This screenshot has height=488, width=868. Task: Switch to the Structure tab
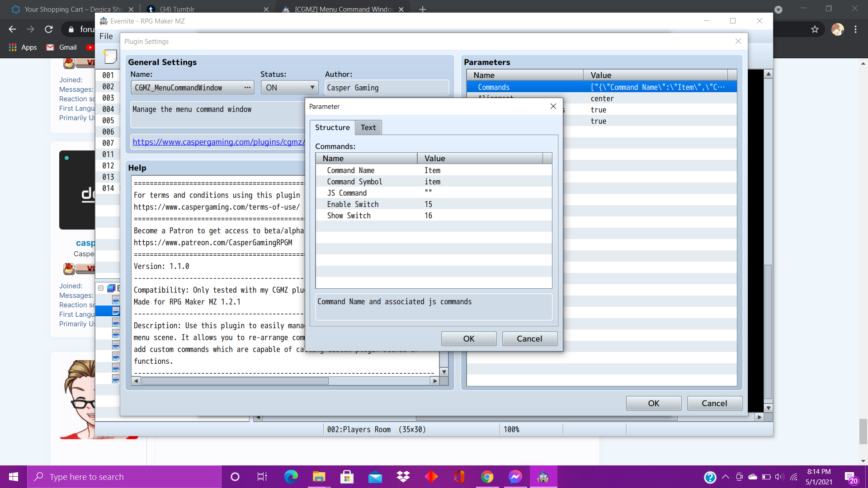(332, 127)
